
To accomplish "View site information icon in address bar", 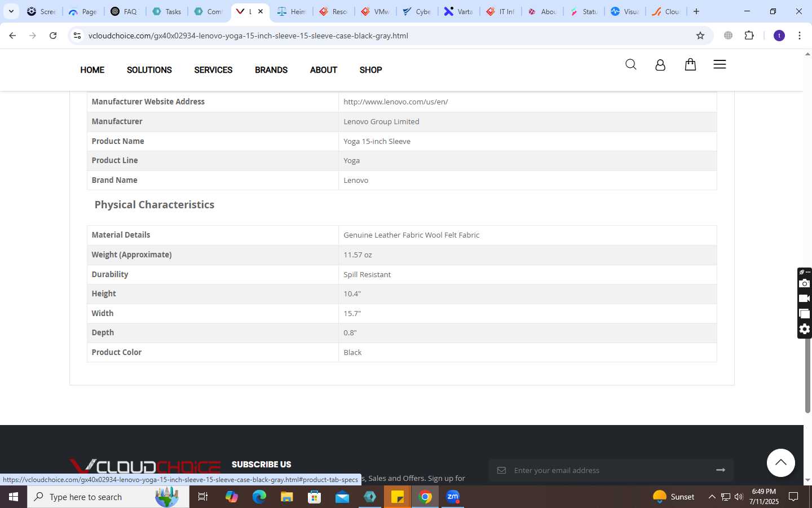I will 77,36.
